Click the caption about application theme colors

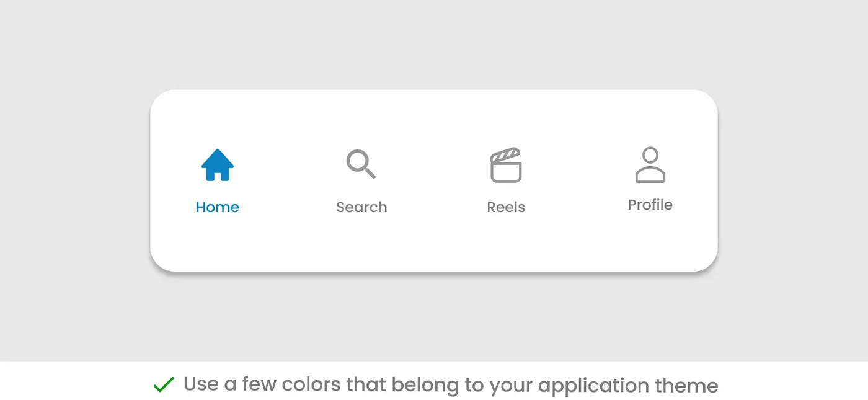point(451,385)
